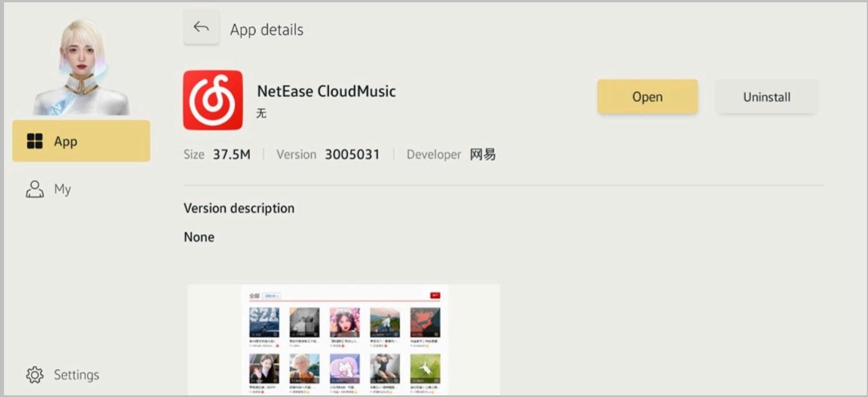
Task: Go back using the arrow button
Action: point(201,27)
